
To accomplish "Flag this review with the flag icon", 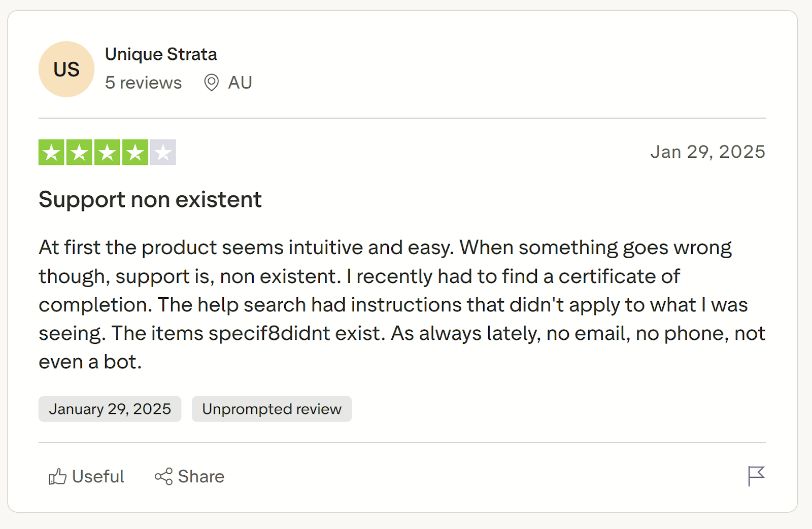I will (x=756, y=476).
